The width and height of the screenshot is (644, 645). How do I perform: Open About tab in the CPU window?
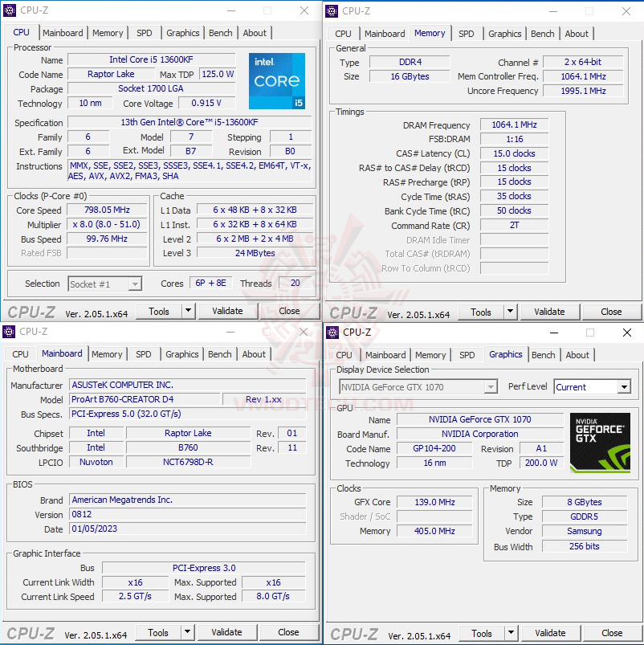coord(255,33)
